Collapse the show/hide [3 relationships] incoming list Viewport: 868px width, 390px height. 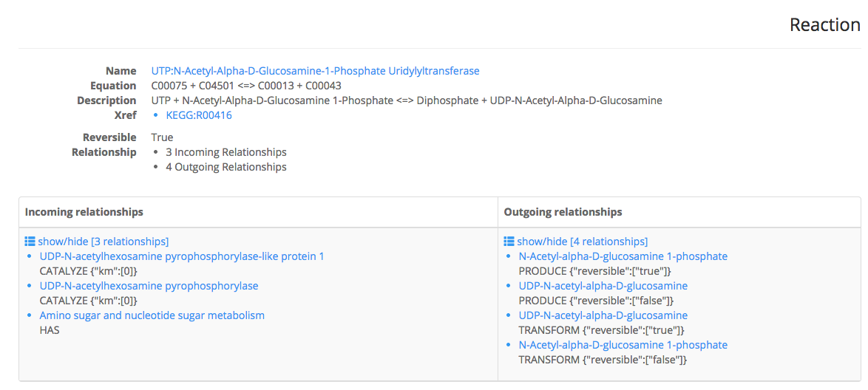(103, 242)
